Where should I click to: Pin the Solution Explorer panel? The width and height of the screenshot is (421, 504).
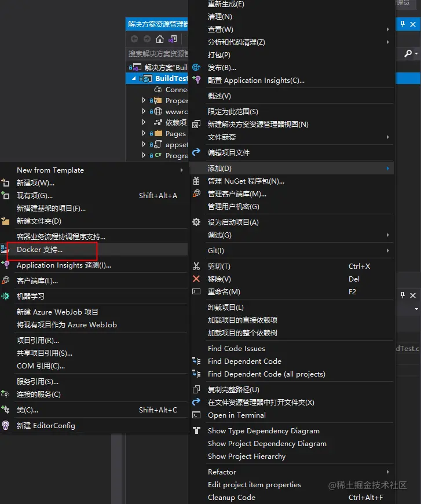402,24
